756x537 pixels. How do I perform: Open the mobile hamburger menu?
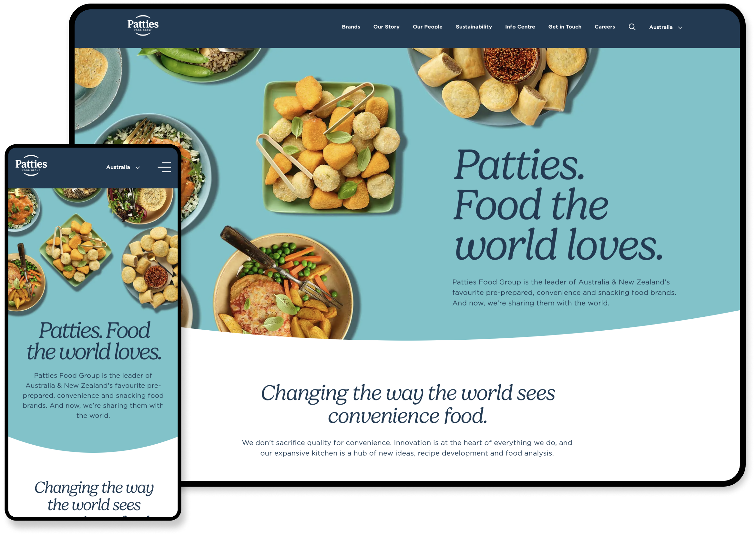pyautogui.click(x=164, y=167)
